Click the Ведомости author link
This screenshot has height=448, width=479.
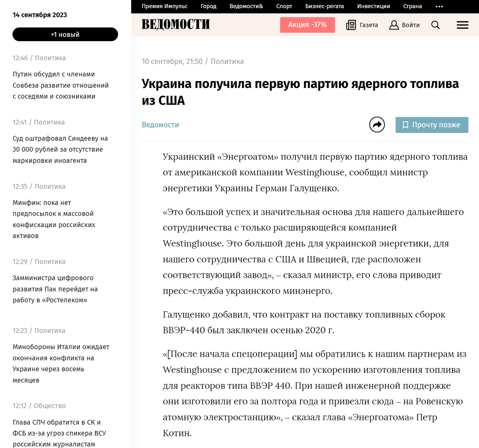click(x=160, y=125)
